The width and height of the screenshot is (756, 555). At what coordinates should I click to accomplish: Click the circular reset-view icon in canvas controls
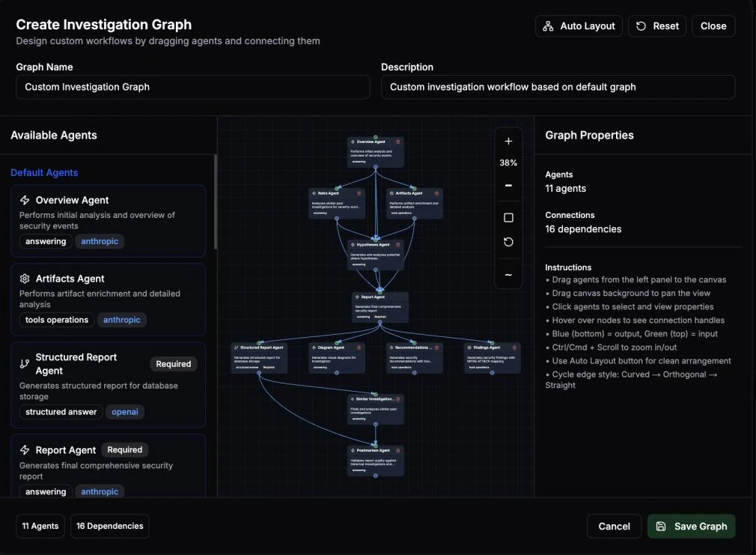pyautogui.click(x=508, y=242)
